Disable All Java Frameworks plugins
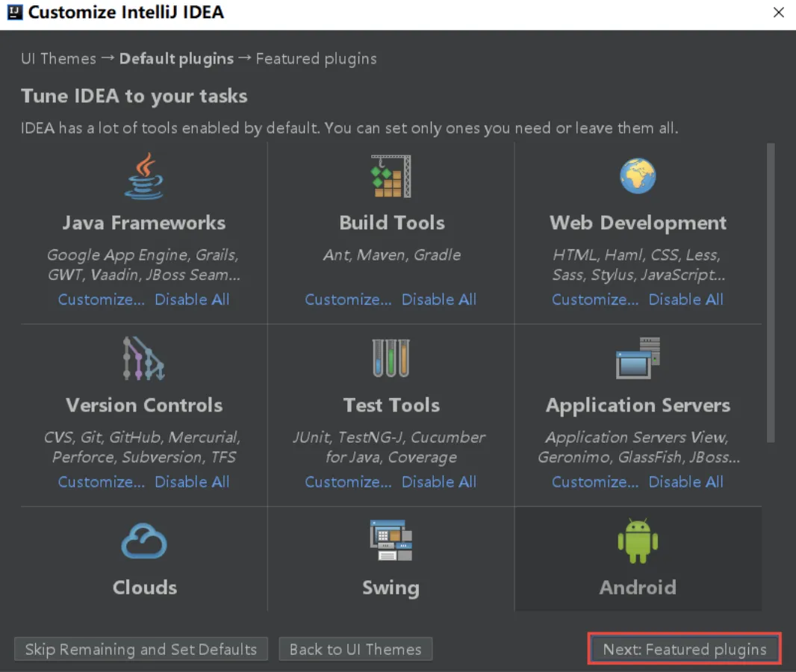796x672 pixels. point(192,299)
